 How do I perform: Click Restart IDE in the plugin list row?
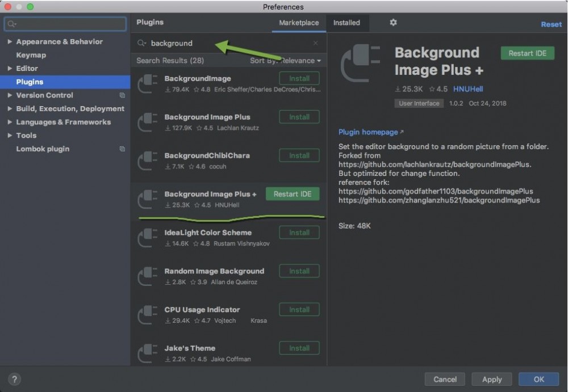point(293,194)
